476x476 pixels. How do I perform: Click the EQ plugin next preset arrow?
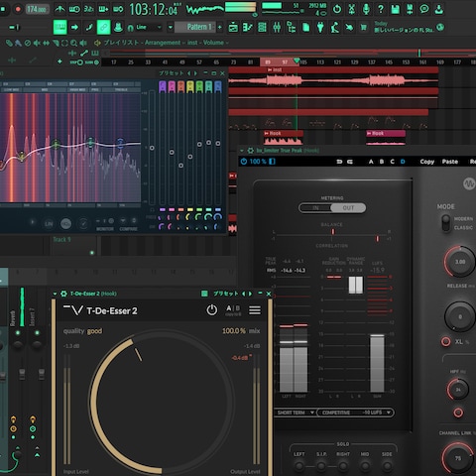[x=195, y=73]
